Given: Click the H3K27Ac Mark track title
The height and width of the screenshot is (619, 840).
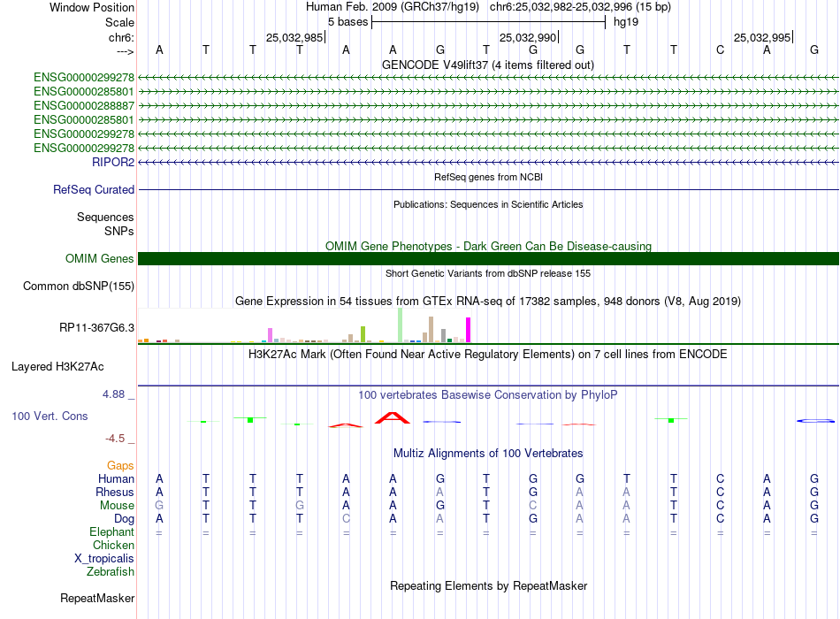Looking at the screenshot, I should pos(488,355).
